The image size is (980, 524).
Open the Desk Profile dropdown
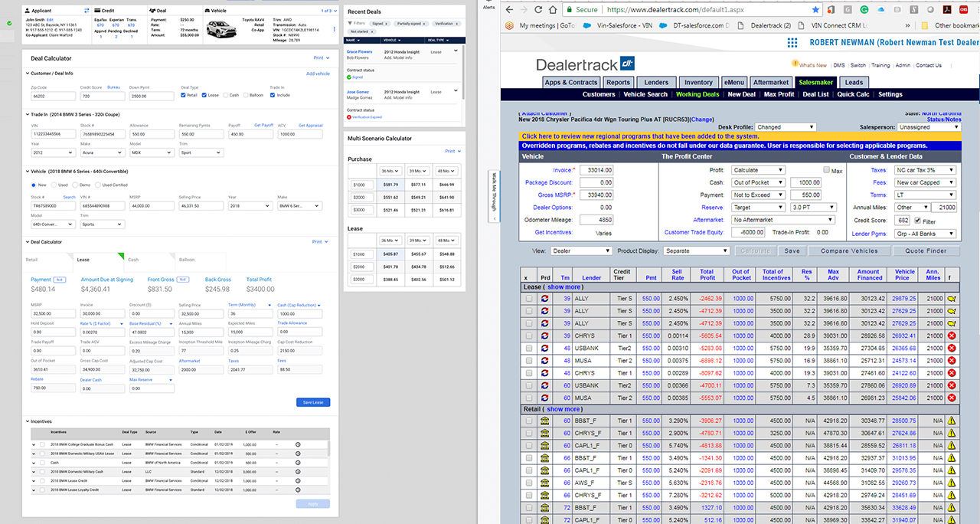pos(785,127)
